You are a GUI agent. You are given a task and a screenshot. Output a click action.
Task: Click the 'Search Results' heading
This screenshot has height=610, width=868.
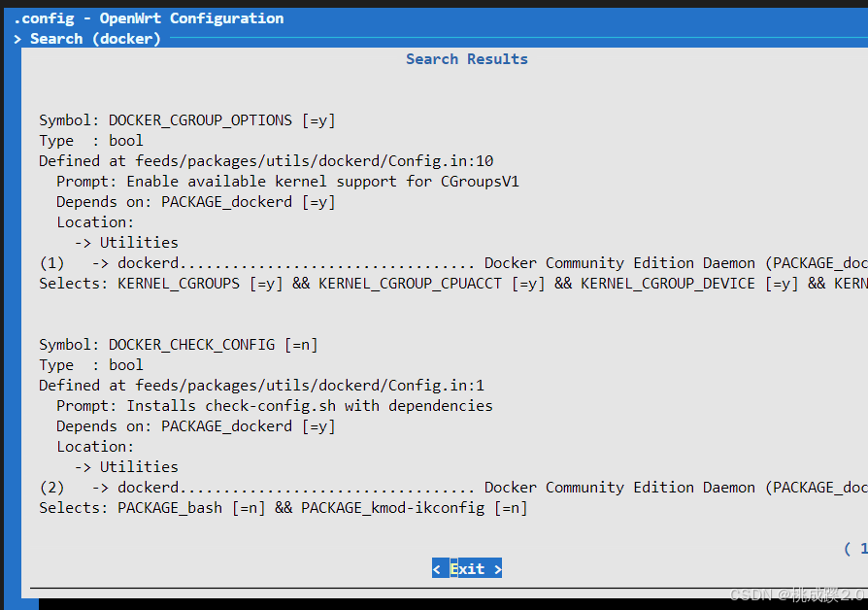[467, 59]
